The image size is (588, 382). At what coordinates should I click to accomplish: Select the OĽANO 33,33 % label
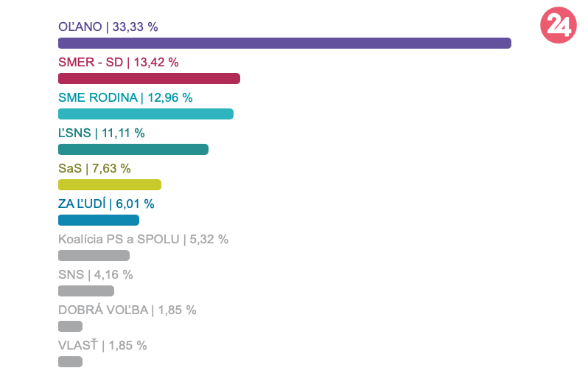[x=108, y=27]
